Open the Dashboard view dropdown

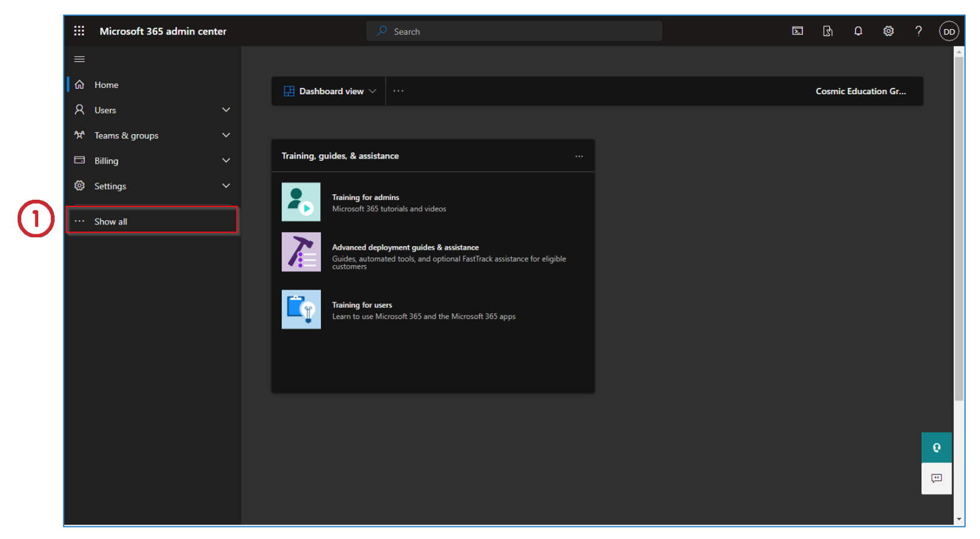point(330,91)
